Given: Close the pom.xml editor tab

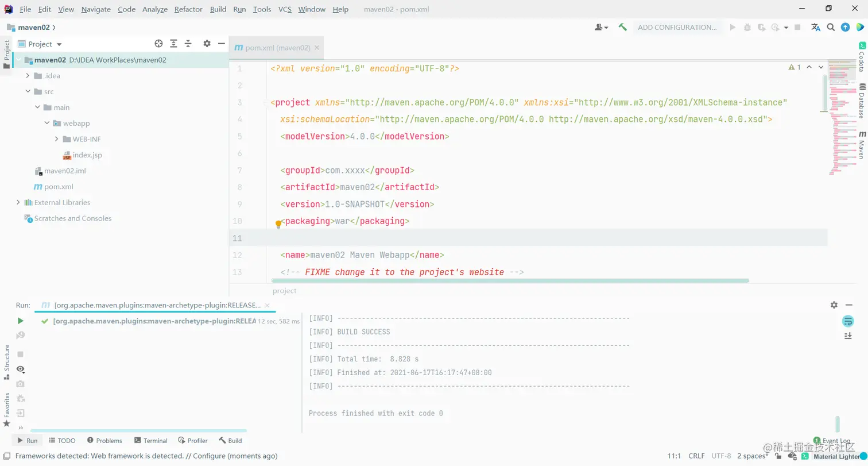Looking at the screenshot, I should [x=317, y=48].
